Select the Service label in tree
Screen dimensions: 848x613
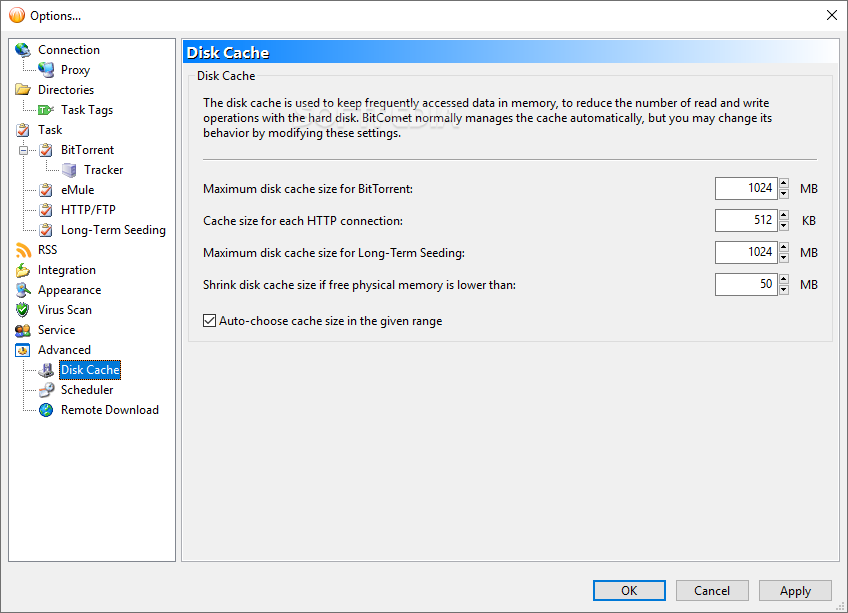(56, 330)
